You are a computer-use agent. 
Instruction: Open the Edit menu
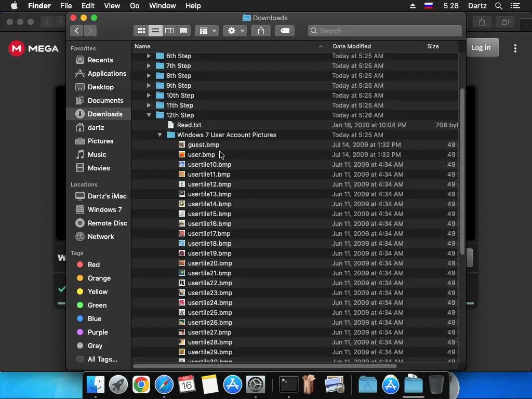88,6
